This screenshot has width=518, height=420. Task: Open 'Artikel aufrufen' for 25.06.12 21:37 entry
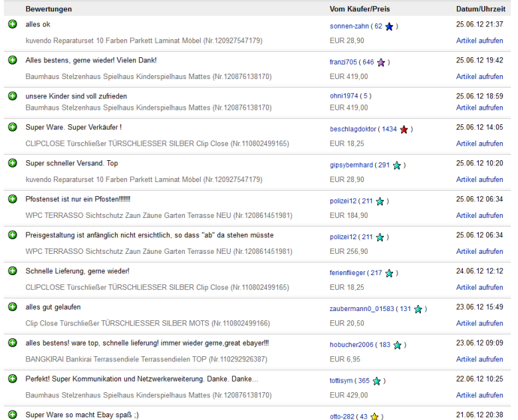point(479,41)
